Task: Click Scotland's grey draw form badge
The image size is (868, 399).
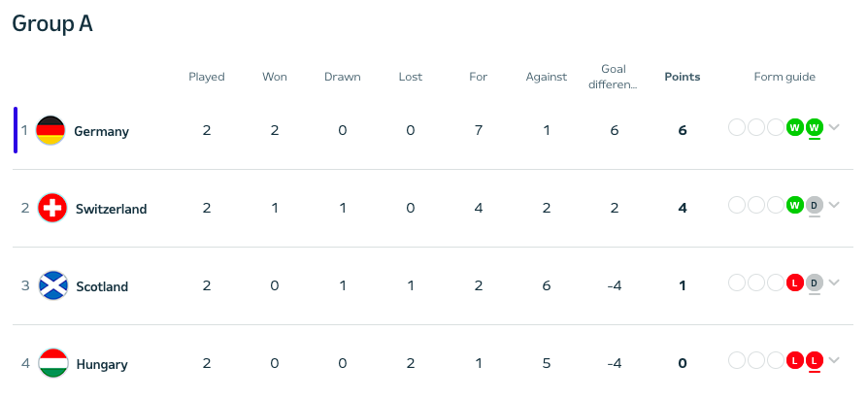Action: point(814,283)
